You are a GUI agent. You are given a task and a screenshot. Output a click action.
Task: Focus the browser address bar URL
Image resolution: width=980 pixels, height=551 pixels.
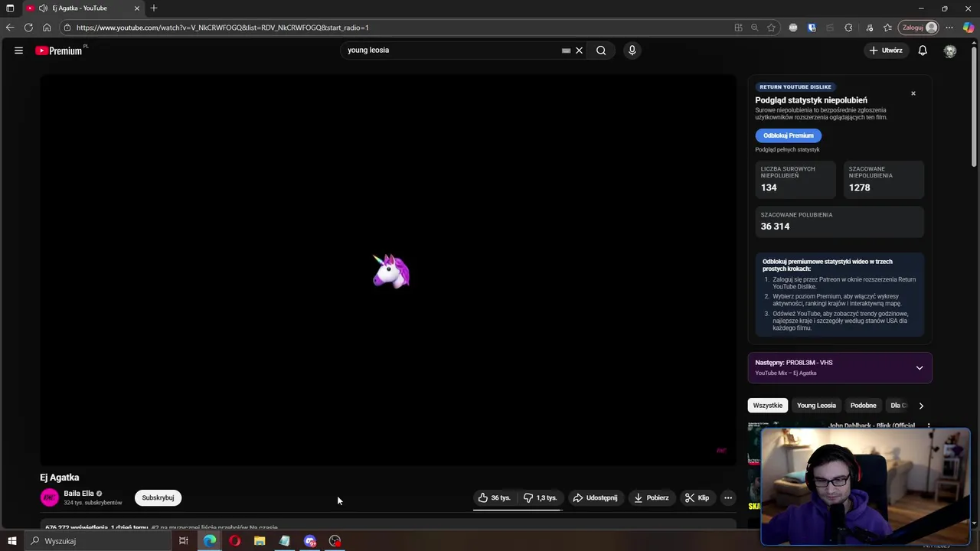(398, 28)
